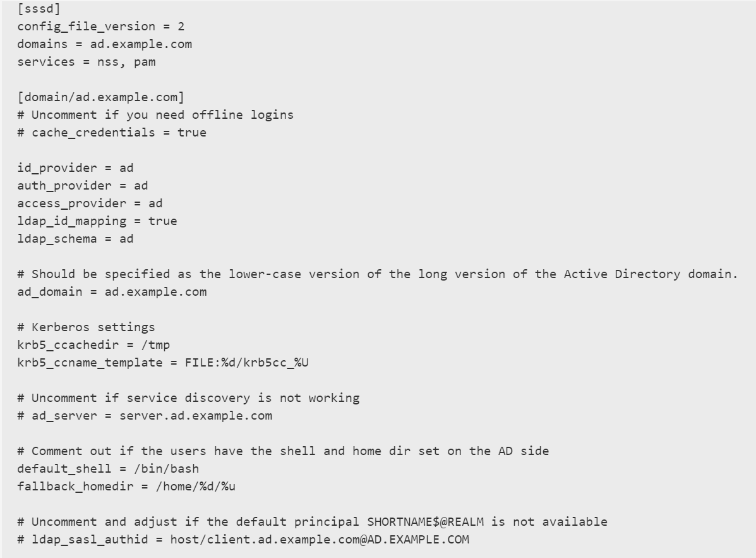Click the access_provider = ad line
756x558 pixels.
(90, 203)
